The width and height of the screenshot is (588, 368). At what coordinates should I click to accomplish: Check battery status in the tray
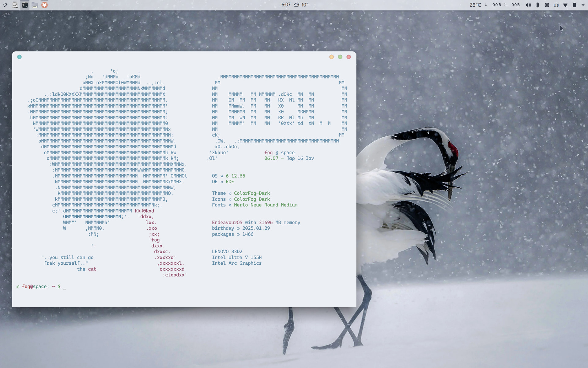575,5
